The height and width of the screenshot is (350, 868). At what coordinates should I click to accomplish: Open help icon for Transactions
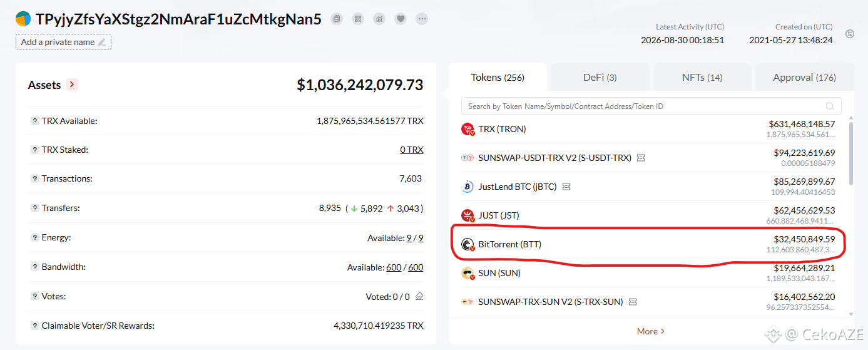pos(34,178)
